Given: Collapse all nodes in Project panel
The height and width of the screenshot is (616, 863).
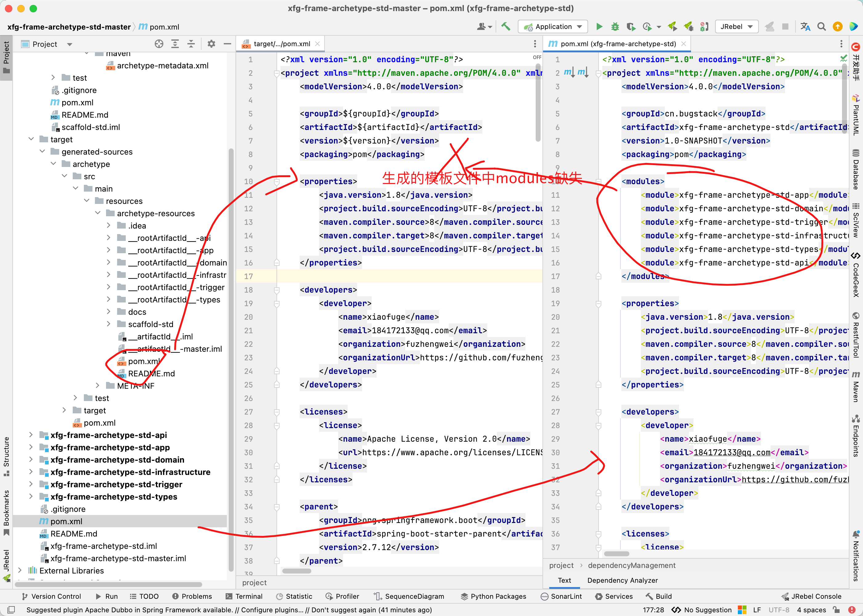Looking at the screenshot, I should [x=191, y=44].
